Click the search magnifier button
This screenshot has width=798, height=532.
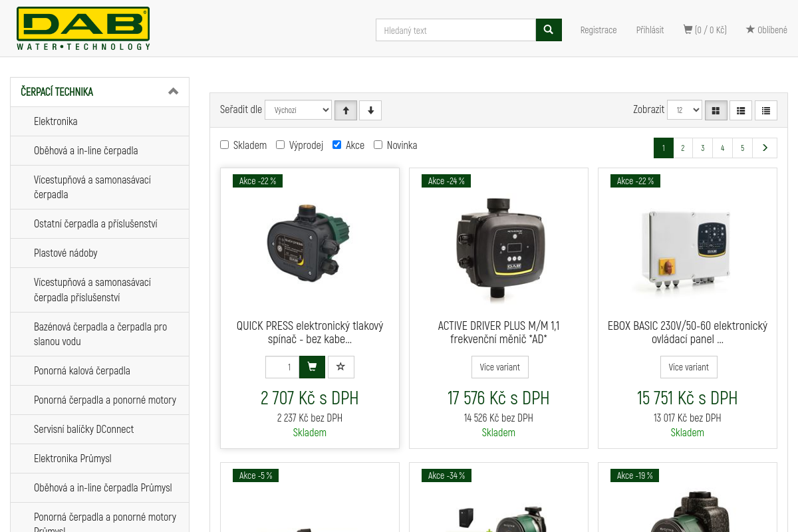point(549,30)
